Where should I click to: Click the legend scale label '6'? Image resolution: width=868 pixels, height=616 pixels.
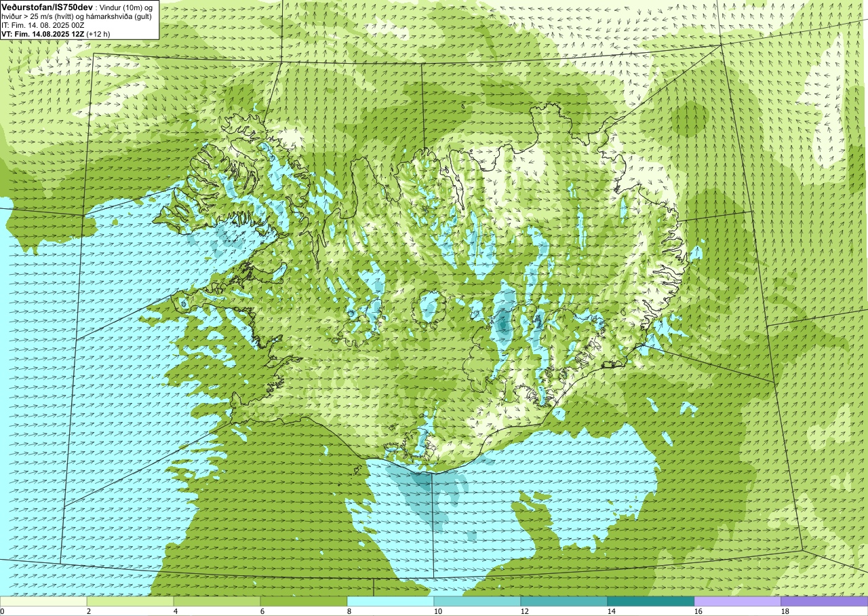[x=262, y=611]
